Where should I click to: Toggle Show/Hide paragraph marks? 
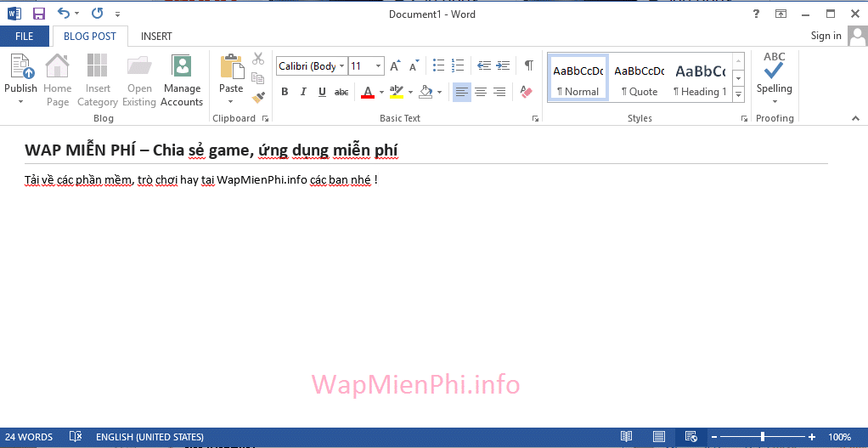[x=529, y=65]
